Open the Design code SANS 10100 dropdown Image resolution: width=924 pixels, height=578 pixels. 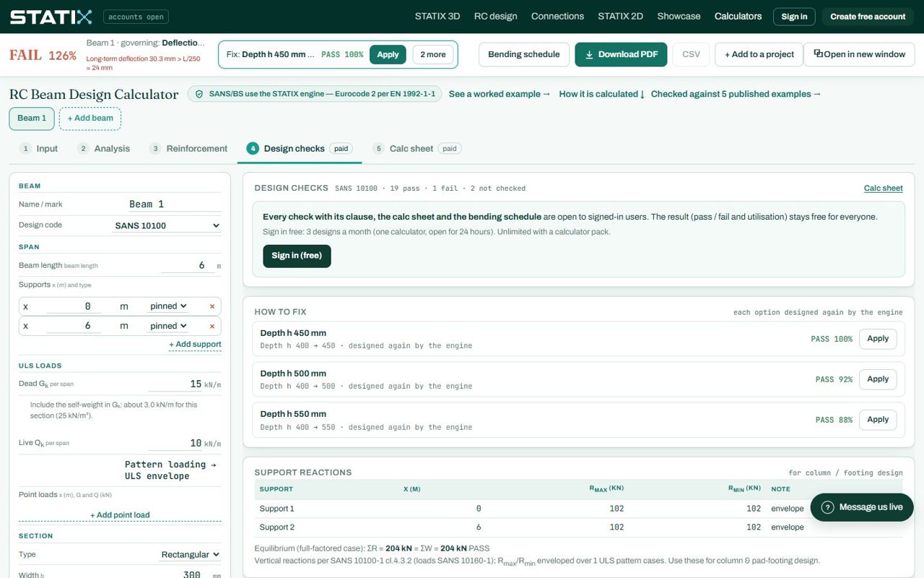(167, 225)
